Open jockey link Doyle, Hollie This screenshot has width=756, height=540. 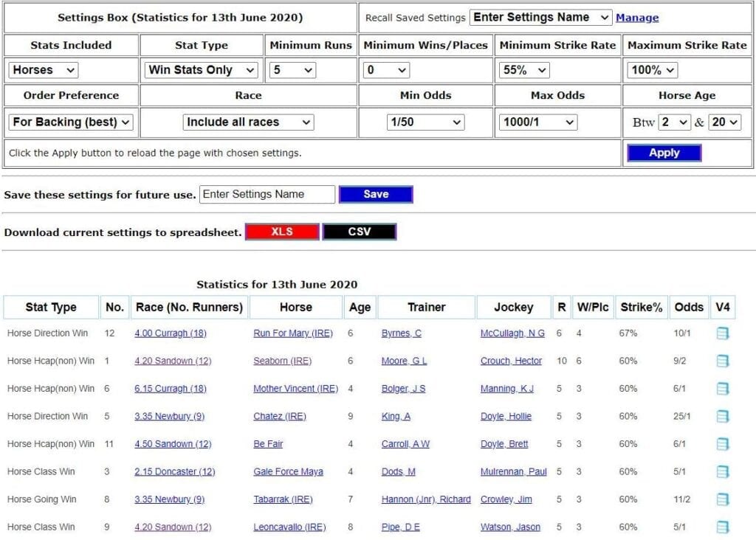506,416
